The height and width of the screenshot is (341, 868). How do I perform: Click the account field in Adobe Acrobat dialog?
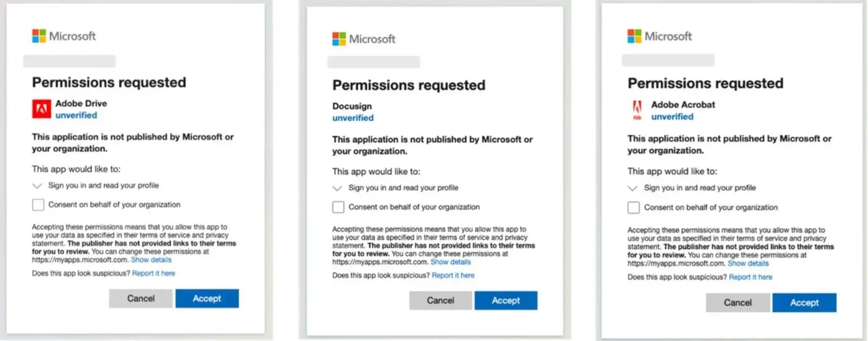pyautogui.click(x=668, y=60)
